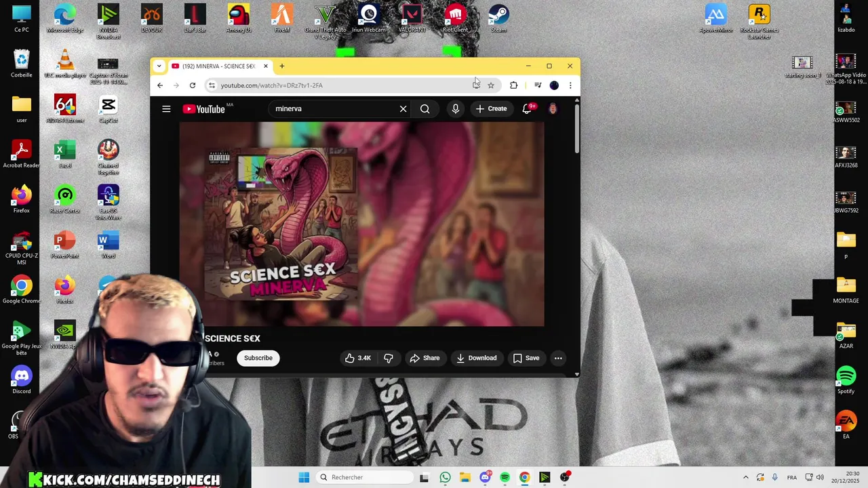Image resolution: width=868 pixels, height=488 pixels.
Task: Open Chrome extensions puzzle icon
Action: pyautogui.click(x=513, y=85)
